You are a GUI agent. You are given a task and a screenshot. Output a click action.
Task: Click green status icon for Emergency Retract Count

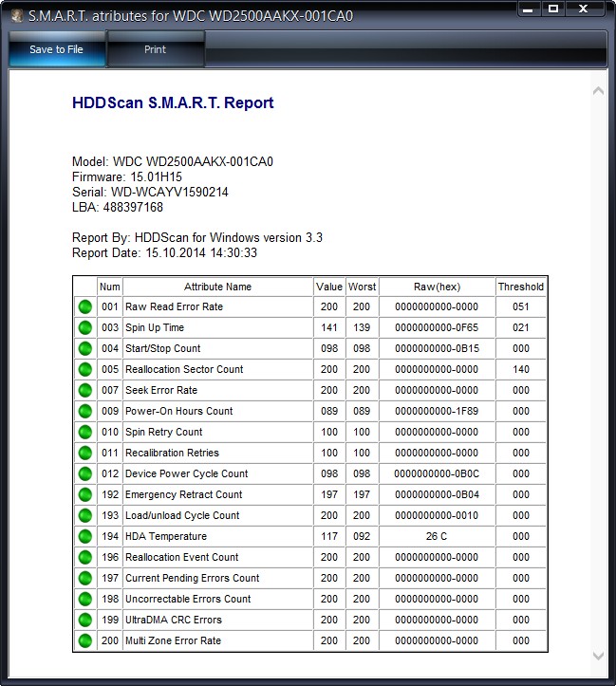click(x=85, y=495)
